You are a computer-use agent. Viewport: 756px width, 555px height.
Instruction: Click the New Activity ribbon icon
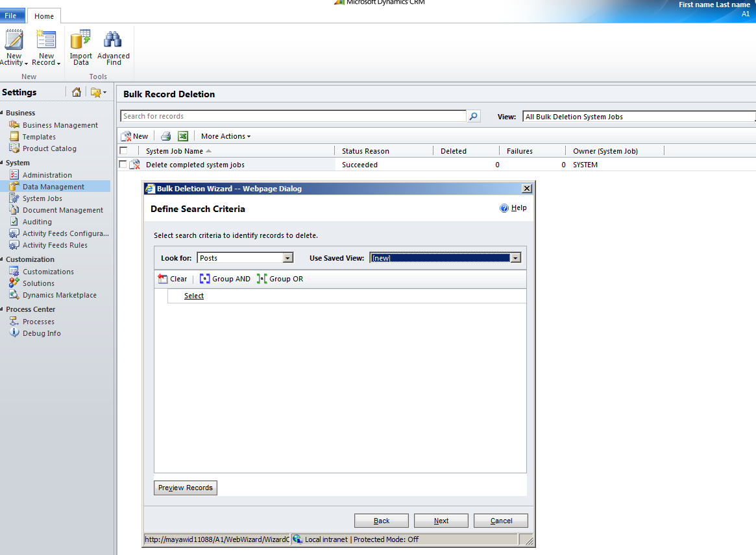pyautogui.click(x=14, y=41)
